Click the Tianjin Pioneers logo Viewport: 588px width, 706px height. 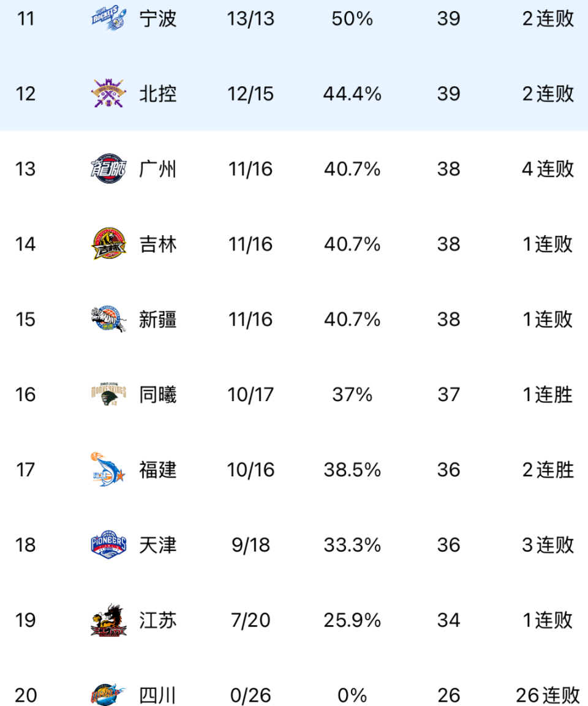coord(108,545)
